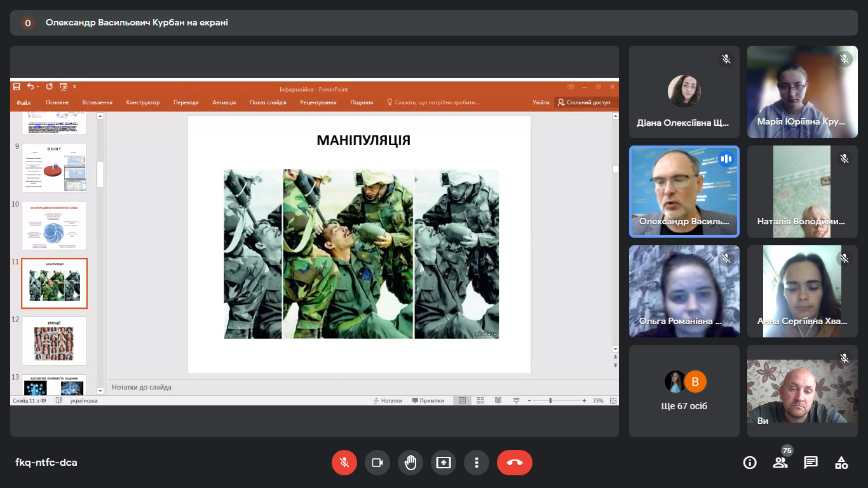Screen dimensions: 868x488
Task: Expand the Quick Access Toolbar customize arrow
Action: coord(74,86)
